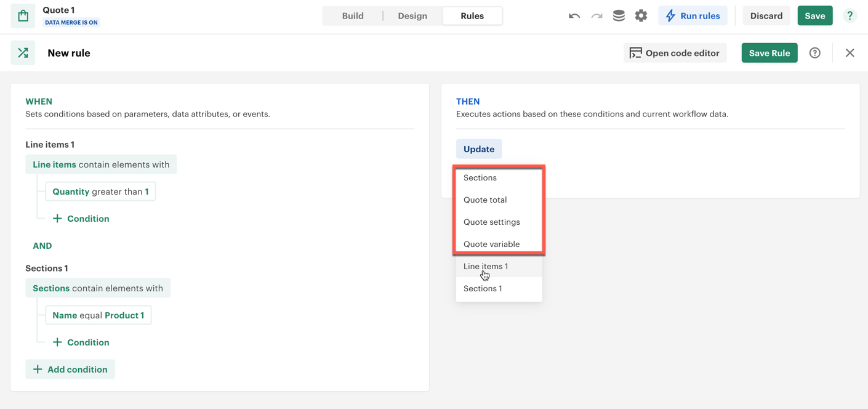Click the Discard button

click(x=766, y=16)
